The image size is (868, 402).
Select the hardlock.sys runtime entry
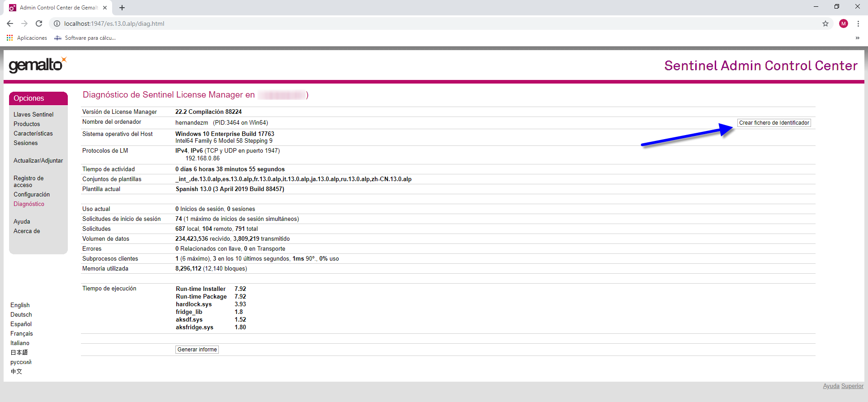[193, 304]
